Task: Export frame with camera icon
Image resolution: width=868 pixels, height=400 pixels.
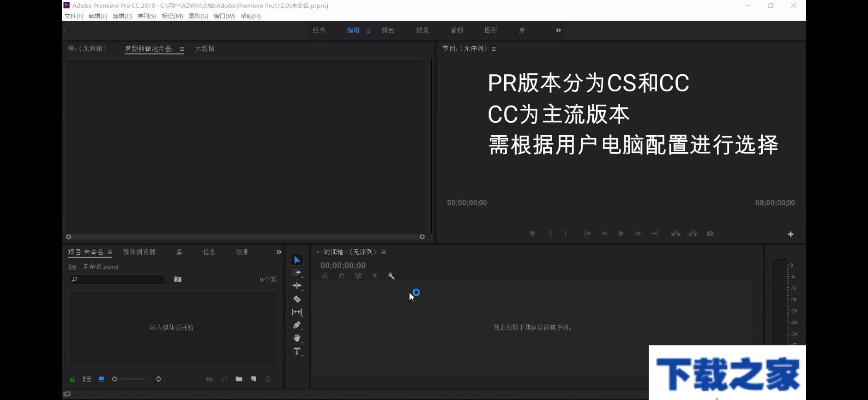Action: pyautogui.click(x=710, y=234)
